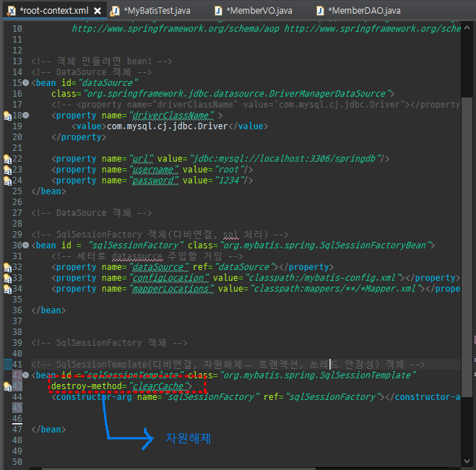Screen dimensions: 476x470
Task: Click the ref "dataSource" value on line 32
Action: pos(244,267)
